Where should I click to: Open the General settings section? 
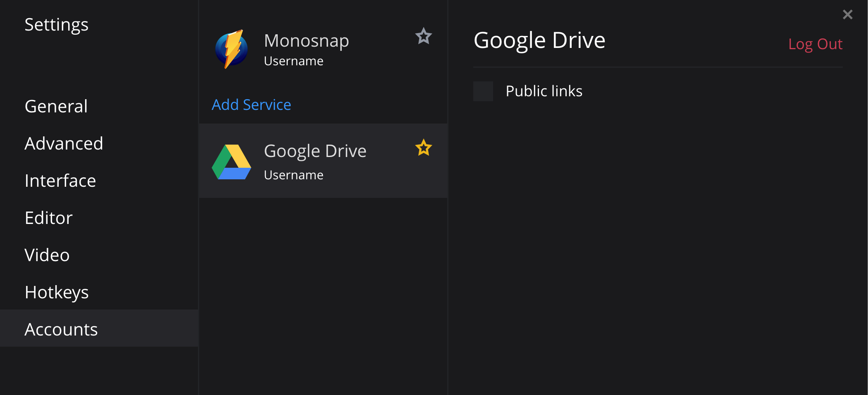[x=56, y=107]
